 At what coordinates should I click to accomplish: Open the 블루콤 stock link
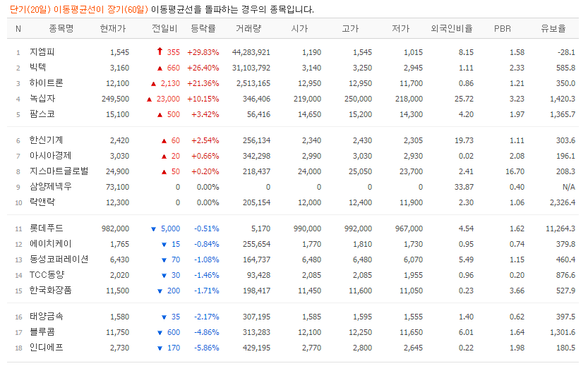coord(42,332)
